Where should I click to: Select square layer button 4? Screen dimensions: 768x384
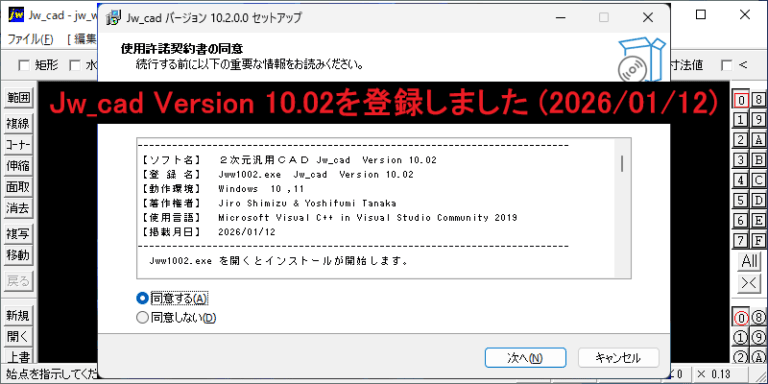click(x=742, y=180)
